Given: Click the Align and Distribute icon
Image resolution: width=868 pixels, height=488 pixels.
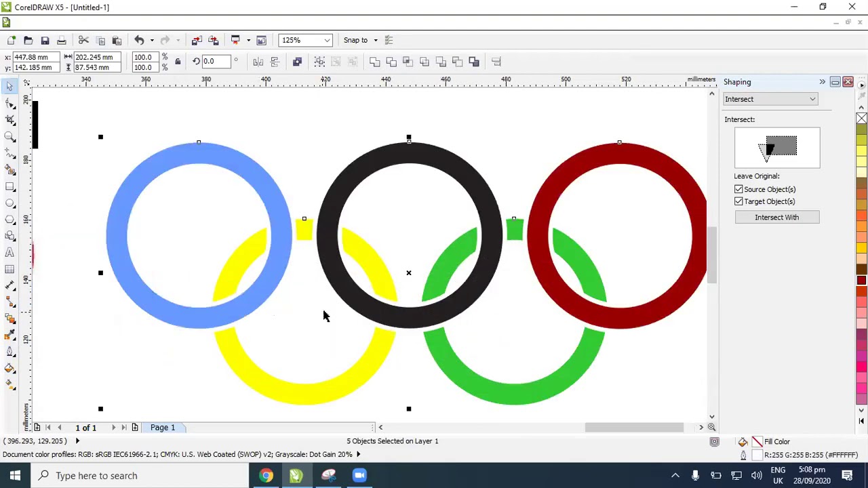Looking at the screenshot, I should click(x=496, y=62).
